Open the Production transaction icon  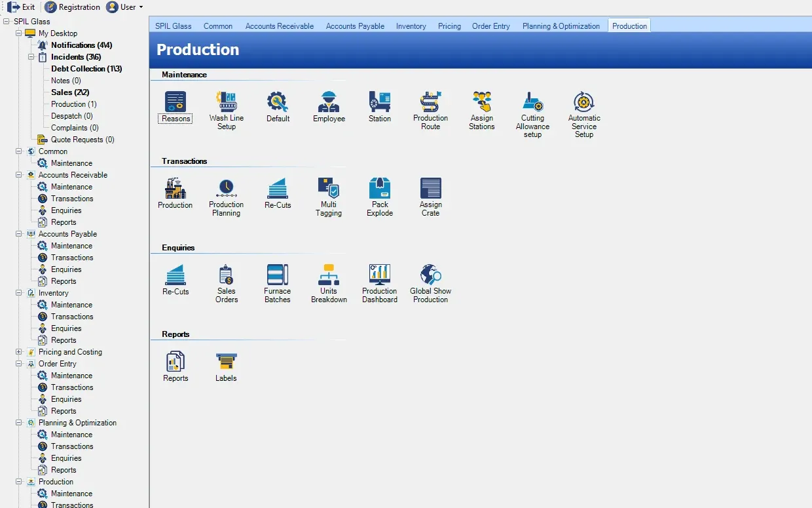point(175,193)
